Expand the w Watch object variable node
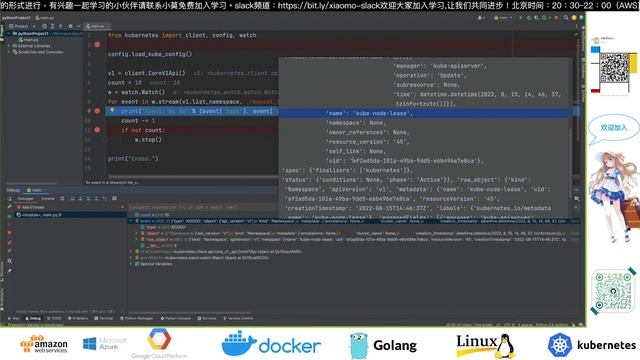 131,258
